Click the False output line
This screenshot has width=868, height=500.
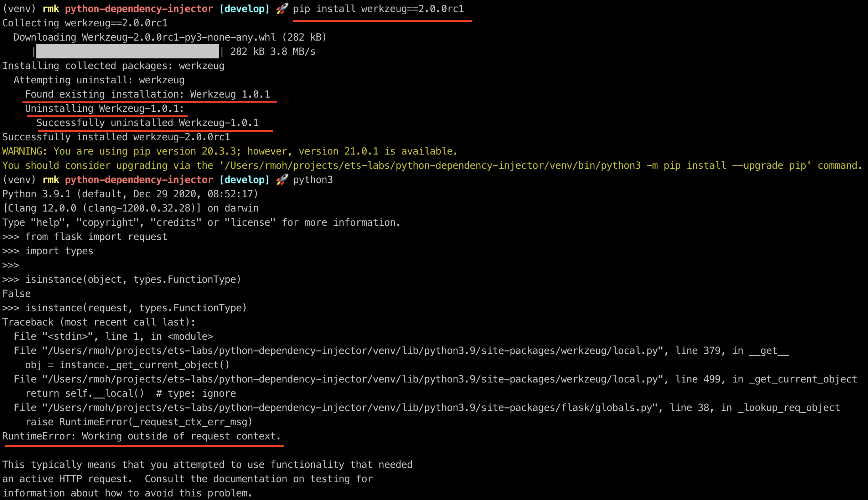[16, 293]
